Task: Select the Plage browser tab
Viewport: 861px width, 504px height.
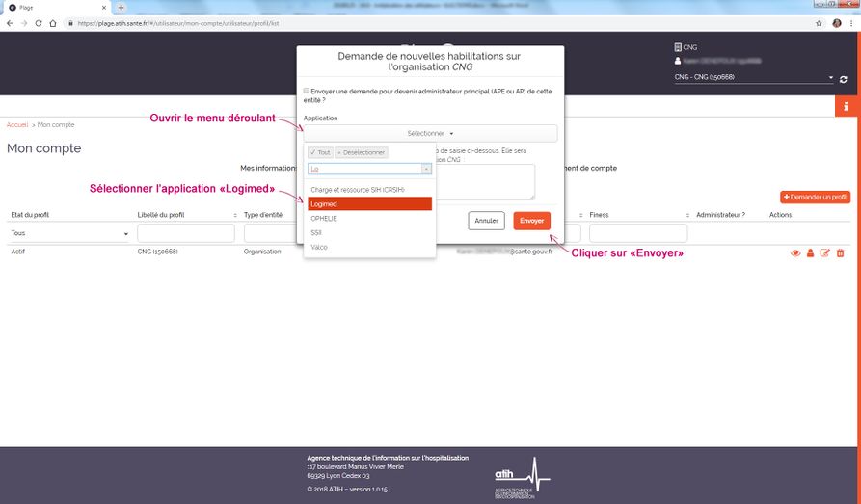Action: [58, 8]
